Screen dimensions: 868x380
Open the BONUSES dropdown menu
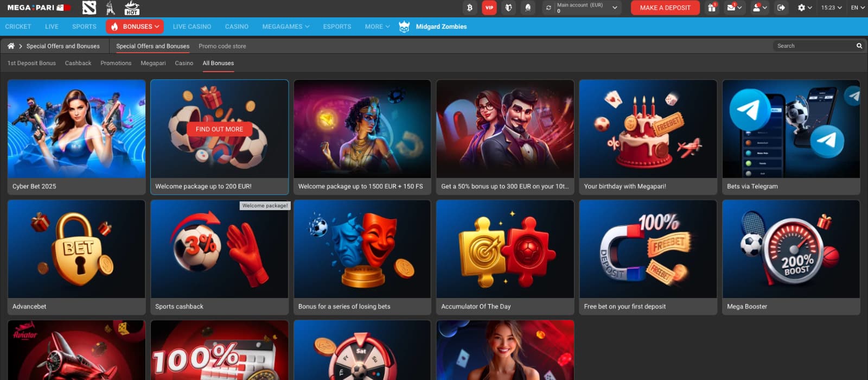[x=135, y=27]
